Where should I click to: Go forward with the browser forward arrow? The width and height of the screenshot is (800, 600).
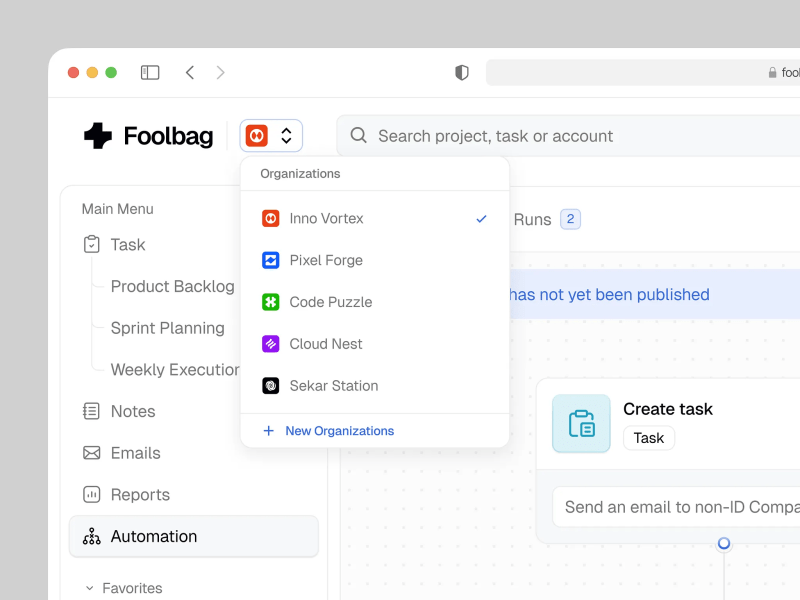(x=220, y=72)
